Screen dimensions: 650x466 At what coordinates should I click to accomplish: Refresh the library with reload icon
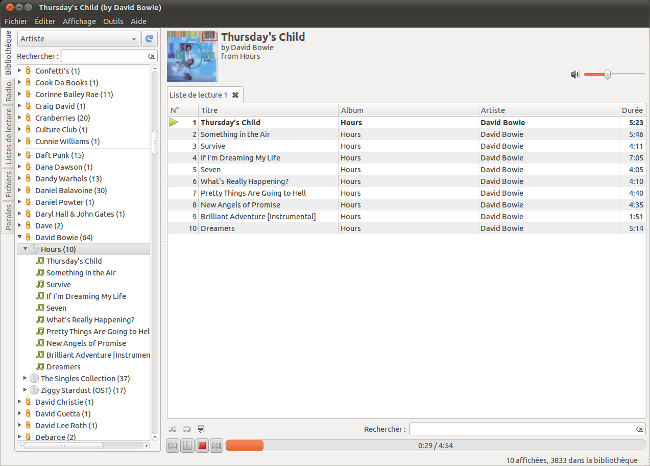[149, 39]
